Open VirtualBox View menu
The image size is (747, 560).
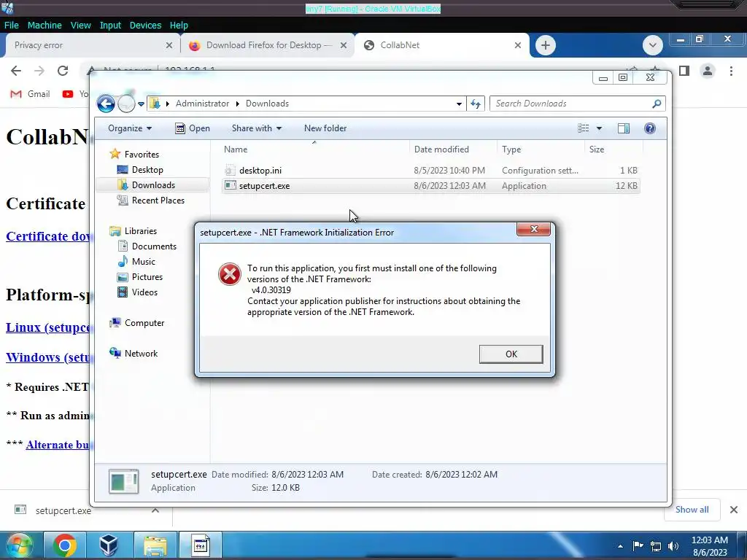pos(80,26)
